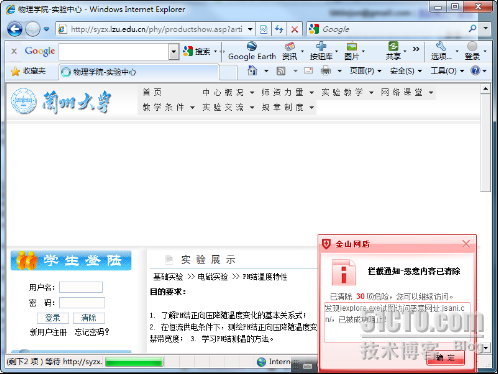The height and width of the screenshot is (374, 498).
Task: Click the 确定 button in 金山网盾 popup
Action: [x=445, y=358]
